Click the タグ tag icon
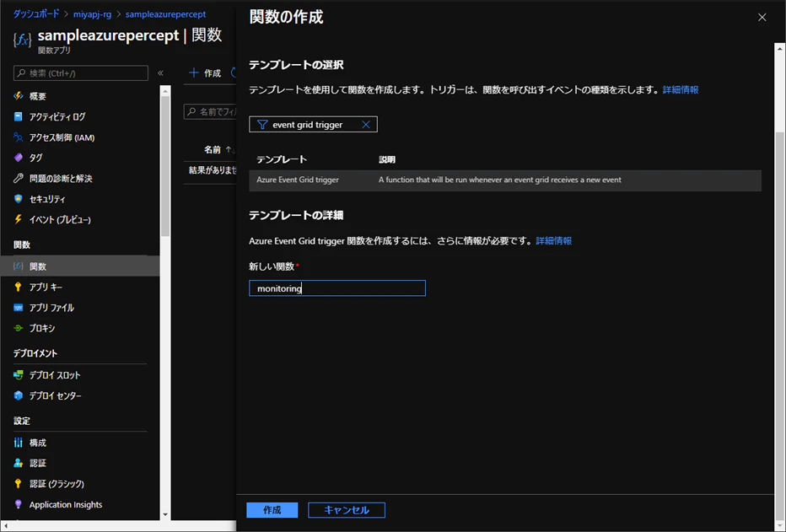Image resolution: width=786 pixels, height=532 pixels. [18, 158]
